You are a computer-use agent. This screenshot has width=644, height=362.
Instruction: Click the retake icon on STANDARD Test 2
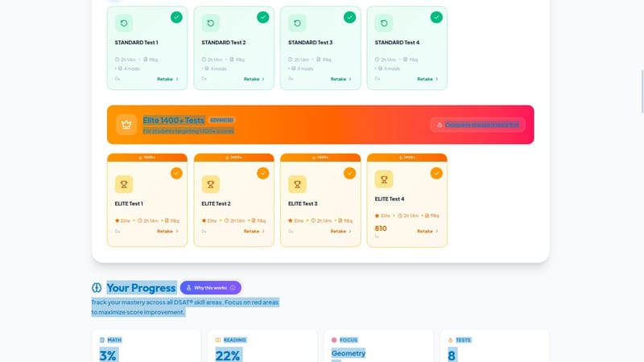pos(211,23)
